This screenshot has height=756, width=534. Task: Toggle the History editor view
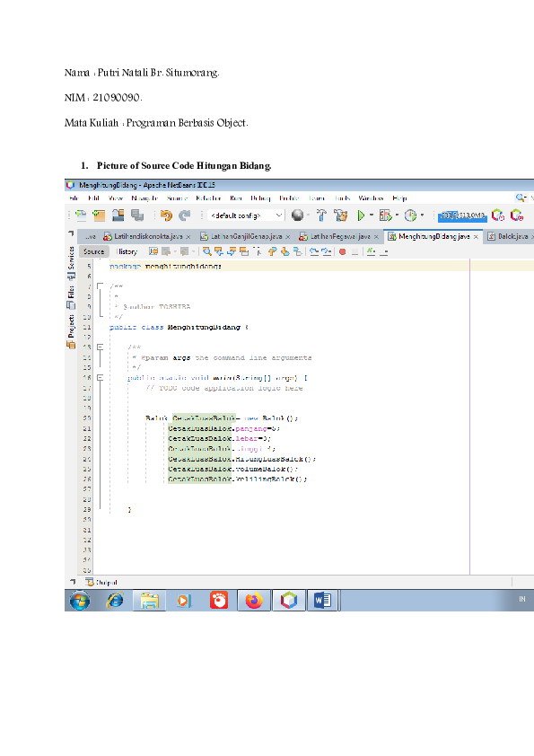pos(127,251)
